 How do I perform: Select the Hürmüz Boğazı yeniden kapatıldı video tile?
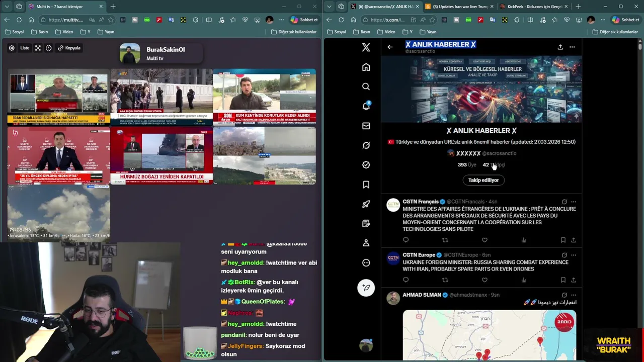162,156
